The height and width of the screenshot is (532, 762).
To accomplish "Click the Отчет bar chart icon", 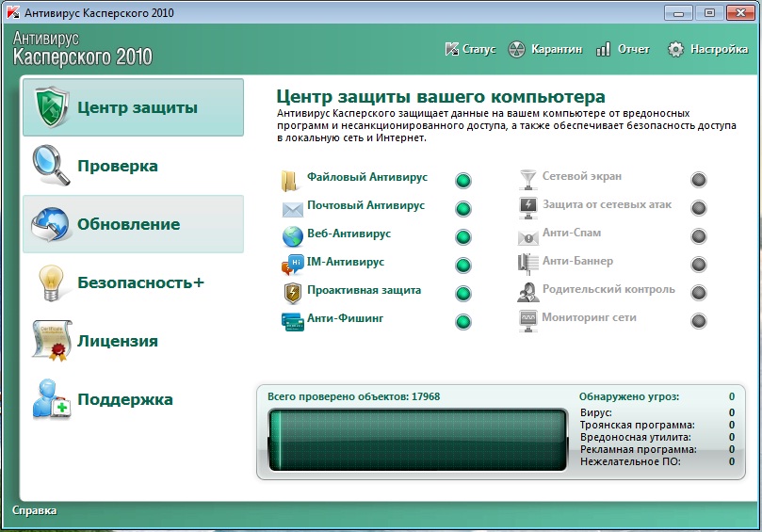I will (x=603, y=49).
